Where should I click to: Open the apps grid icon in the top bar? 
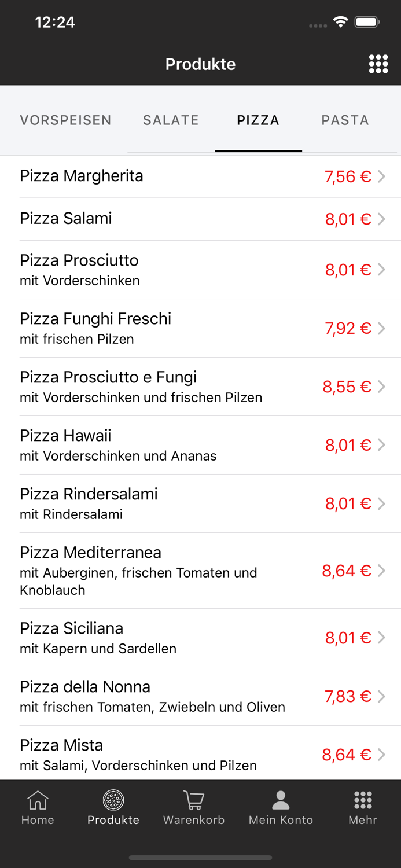tap(378, 64)
